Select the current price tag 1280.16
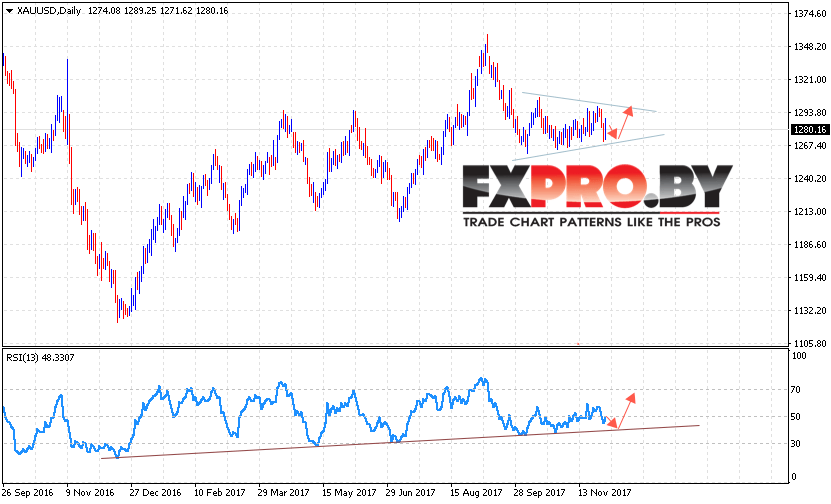 click(x=809, y=130)
